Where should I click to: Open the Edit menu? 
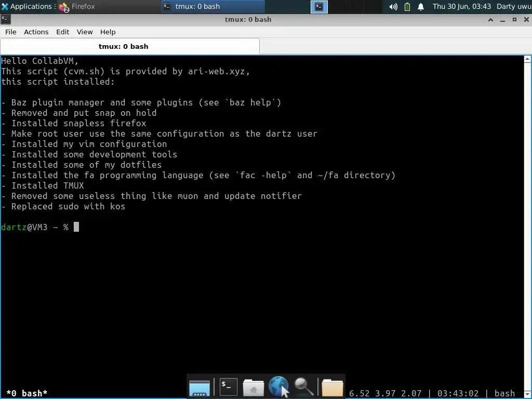(x=62, y=32)
